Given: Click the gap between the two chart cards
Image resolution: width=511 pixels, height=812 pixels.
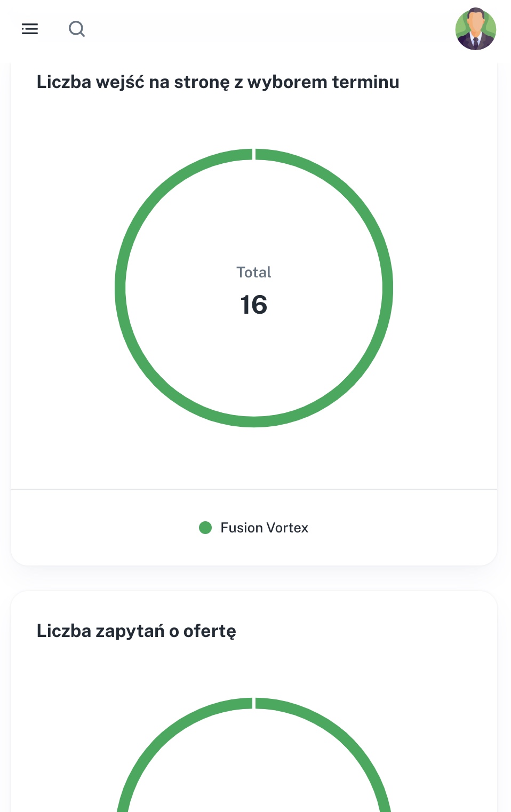Looking at the screenshot, I should coord(254,578).
